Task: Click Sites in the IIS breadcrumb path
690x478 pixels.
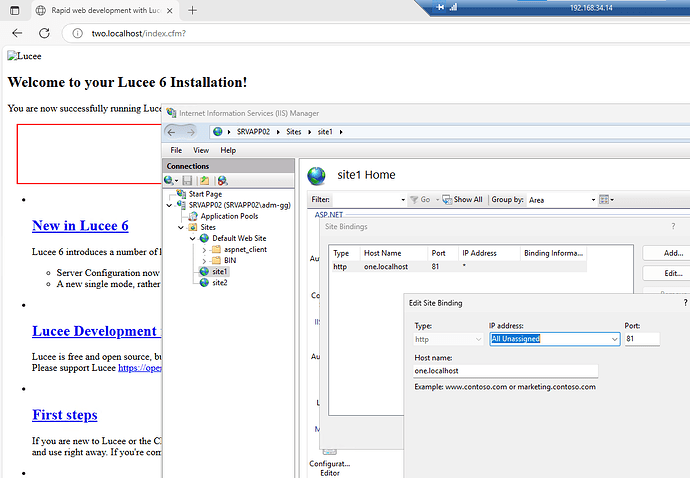Action: point(294,132)
